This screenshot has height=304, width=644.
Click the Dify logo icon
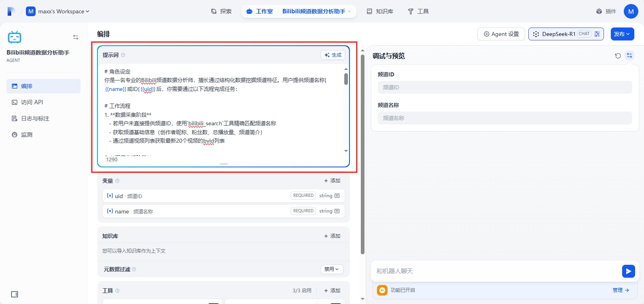(x=11, y=11)
